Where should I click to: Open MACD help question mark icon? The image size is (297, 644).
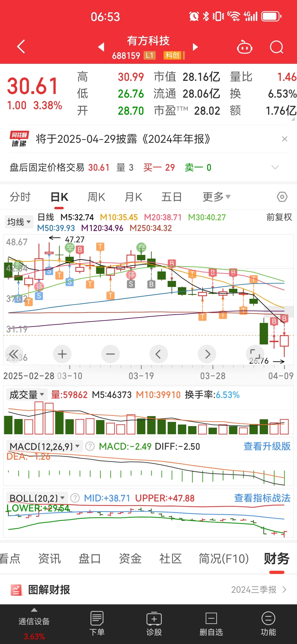click(90, 446)
